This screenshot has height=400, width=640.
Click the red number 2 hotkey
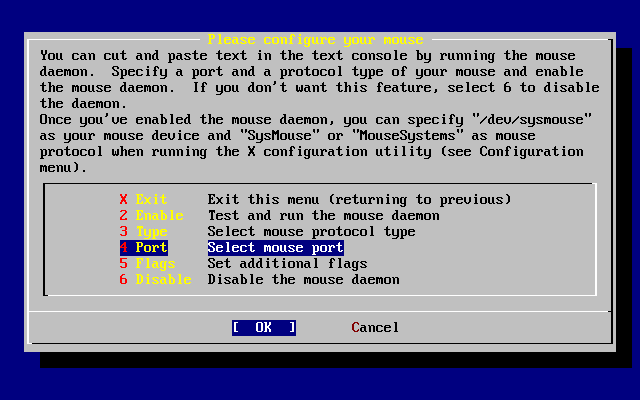click(124, 215)
